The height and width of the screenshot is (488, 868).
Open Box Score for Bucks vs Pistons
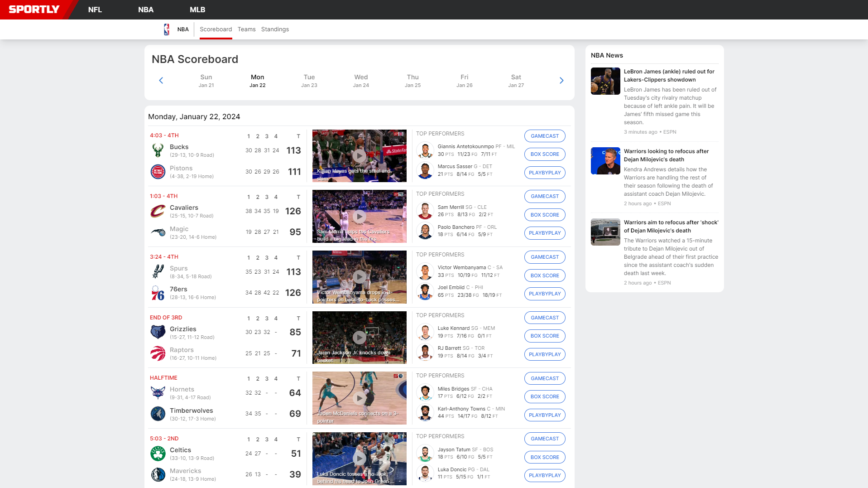pos(545,154)
